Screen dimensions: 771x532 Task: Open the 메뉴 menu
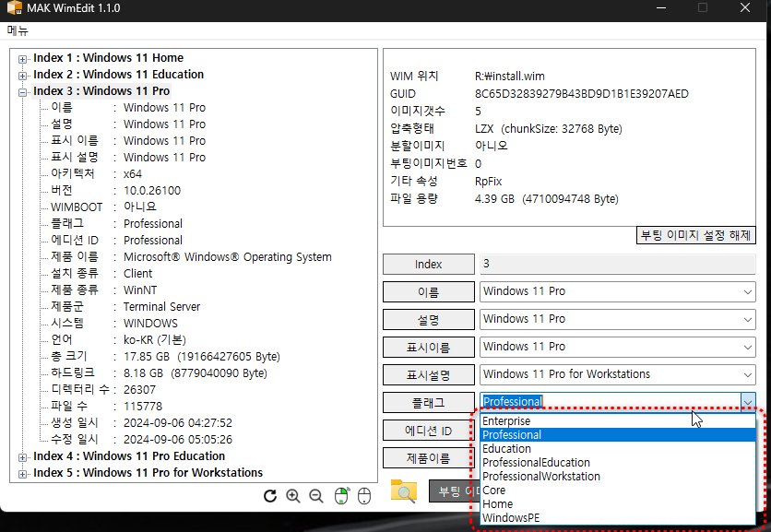pyautogui.click(x=18, y=30)
